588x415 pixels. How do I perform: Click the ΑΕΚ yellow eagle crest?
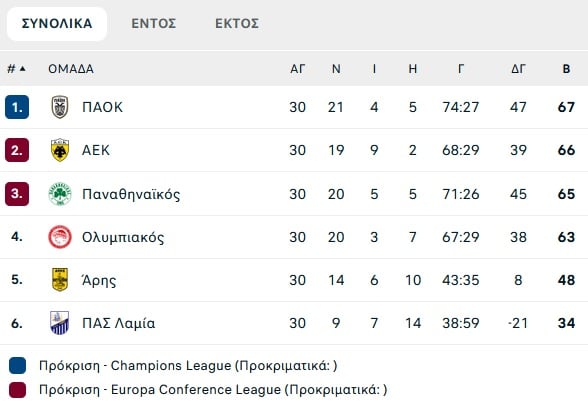click(x=60, y=150)
